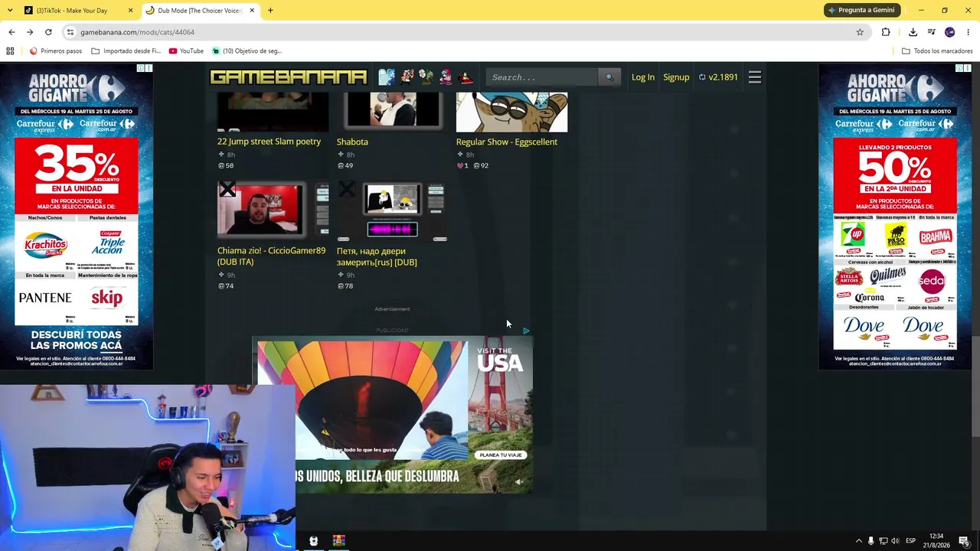Open the browser profile avatar
The height and width of the screenshot is (551, 980).
click(x=950, y=32)
